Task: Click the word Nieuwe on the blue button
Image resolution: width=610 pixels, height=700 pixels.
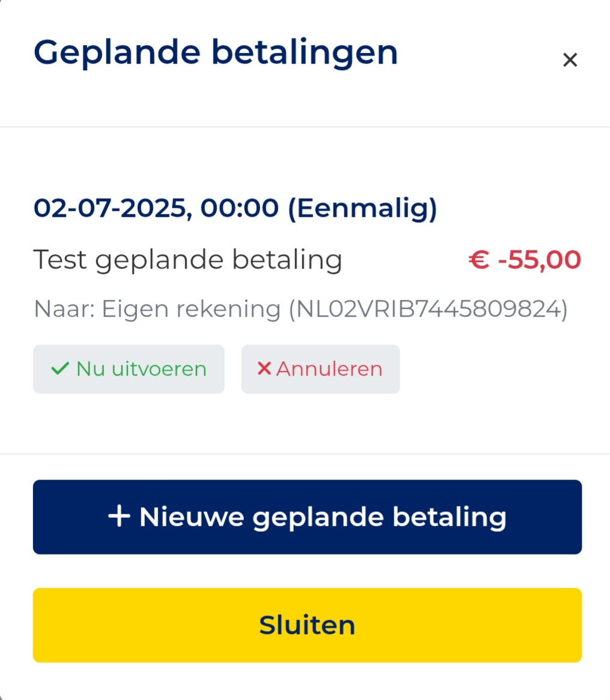Action: coord(192,517)
